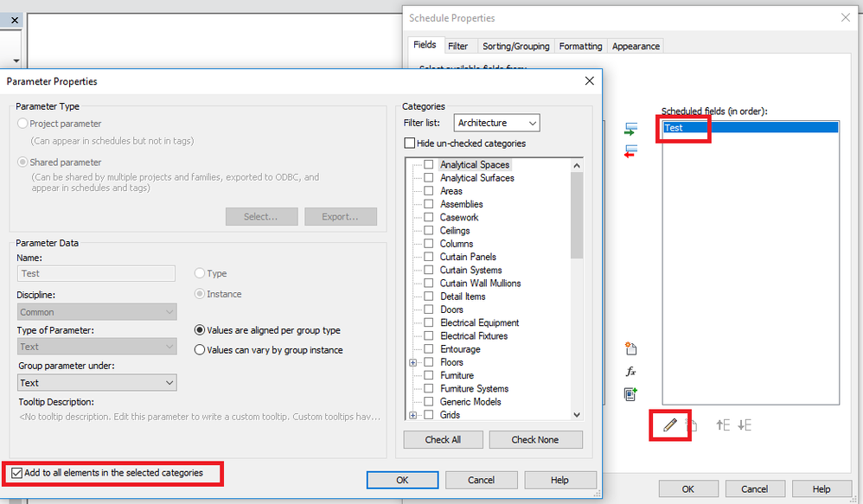Viewport: 863px width, 504px height.
Task: Click Cancel in Schedule Properties window
Action: pos(755,488)
